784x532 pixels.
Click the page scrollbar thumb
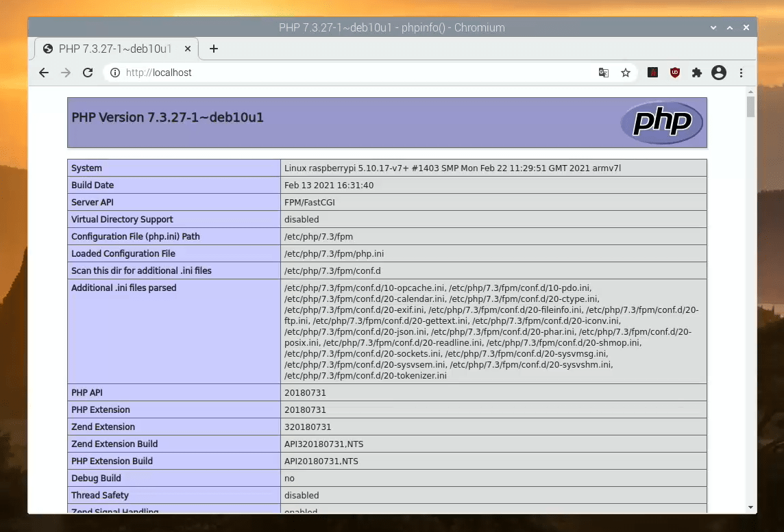tap(750, 106)
